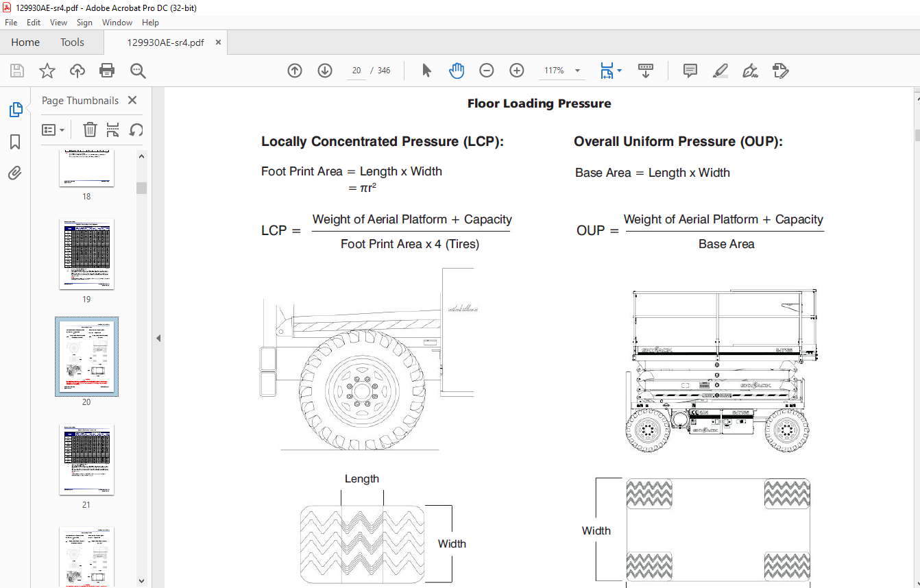Close the Page Thumbnails panel
The height and width of the screenshot is (588, 920).
point(132,100)
